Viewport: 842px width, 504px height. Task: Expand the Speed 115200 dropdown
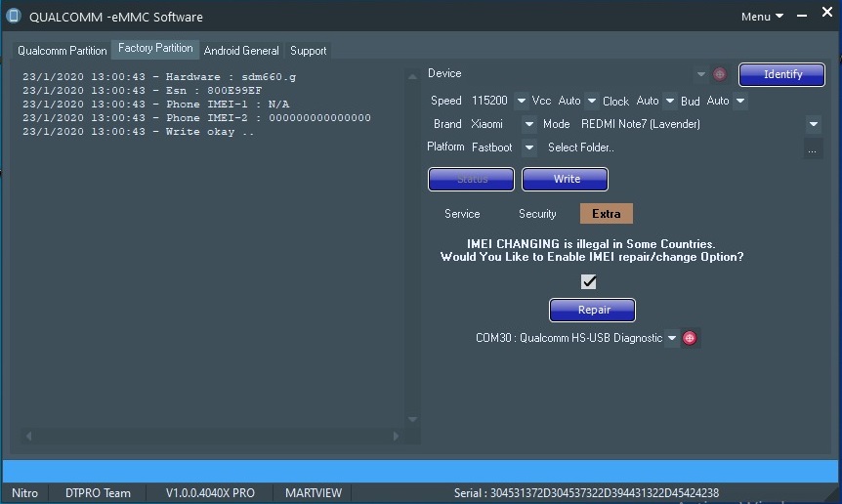coord(521,101)
